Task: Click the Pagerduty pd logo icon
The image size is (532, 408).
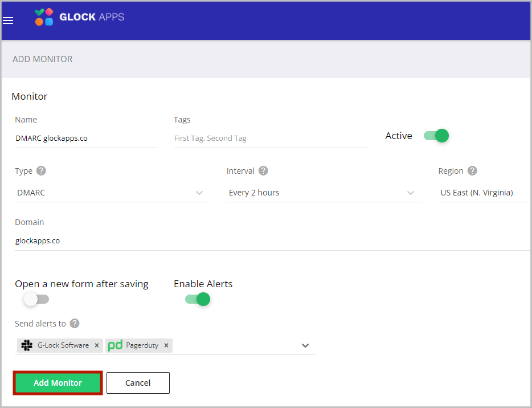Action: pyautogui.click(x=115, y=345)
